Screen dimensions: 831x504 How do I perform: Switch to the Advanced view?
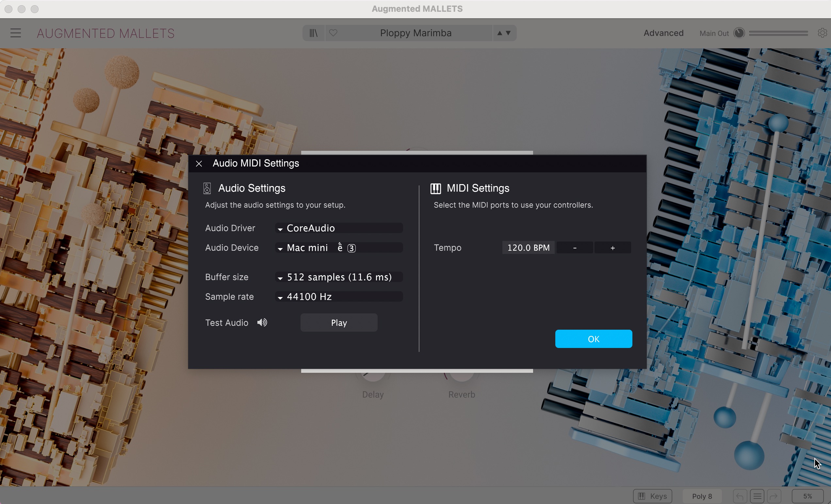click(663, 33)
